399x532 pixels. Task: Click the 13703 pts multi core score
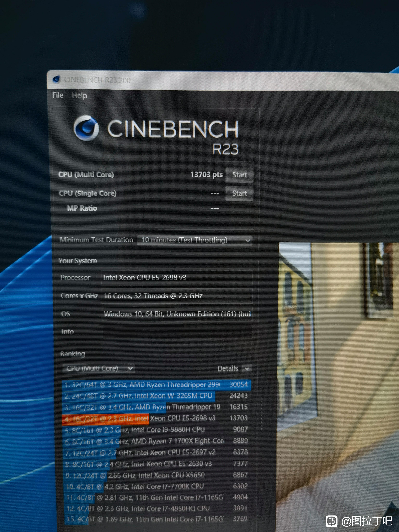[206, 175]
